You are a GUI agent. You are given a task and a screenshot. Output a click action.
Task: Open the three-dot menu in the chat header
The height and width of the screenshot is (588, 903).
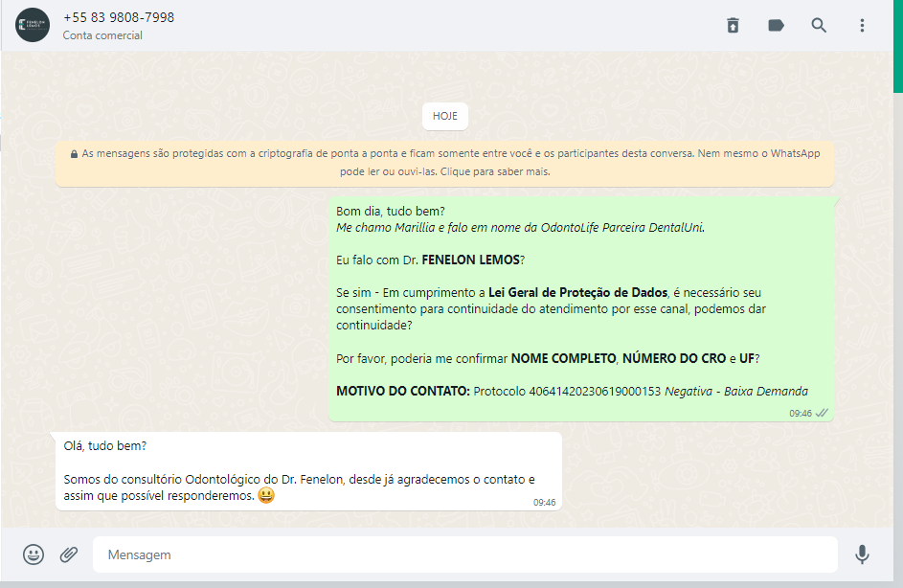point(862,25)
